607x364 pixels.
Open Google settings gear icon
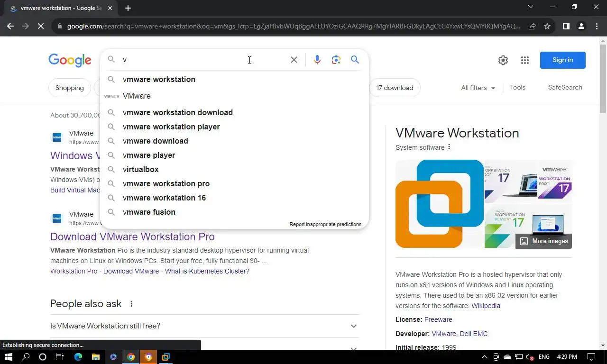(x=503, y=60)
